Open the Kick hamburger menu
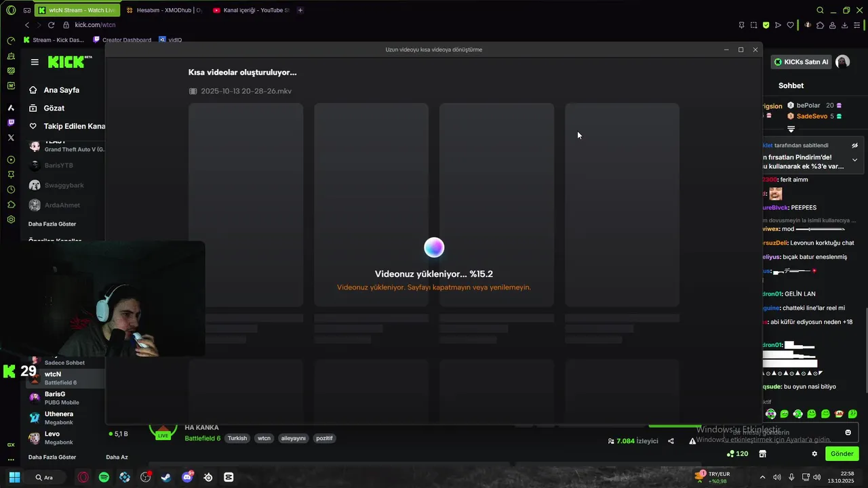This screenshot has width=868, height=488. [35, 62]
